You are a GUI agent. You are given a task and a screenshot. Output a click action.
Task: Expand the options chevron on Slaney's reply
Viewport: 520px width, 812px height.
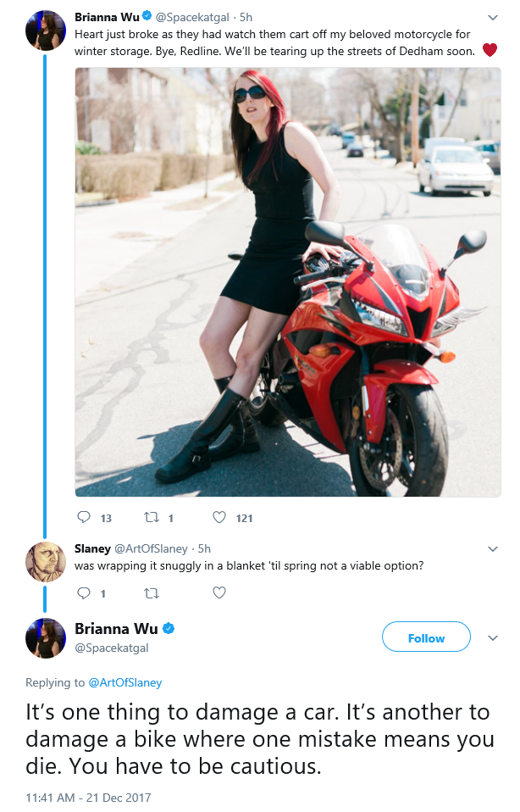coord(493,549)
